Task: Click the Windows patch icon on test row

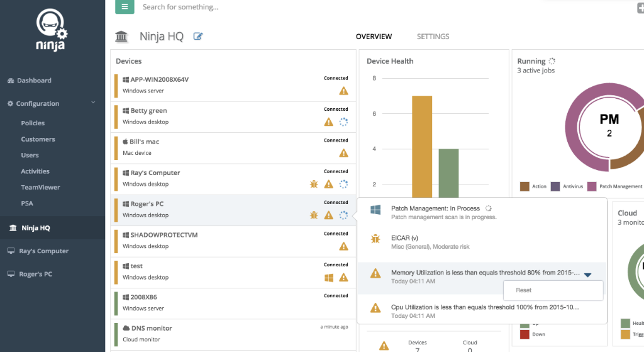Action: coord(328,277)
